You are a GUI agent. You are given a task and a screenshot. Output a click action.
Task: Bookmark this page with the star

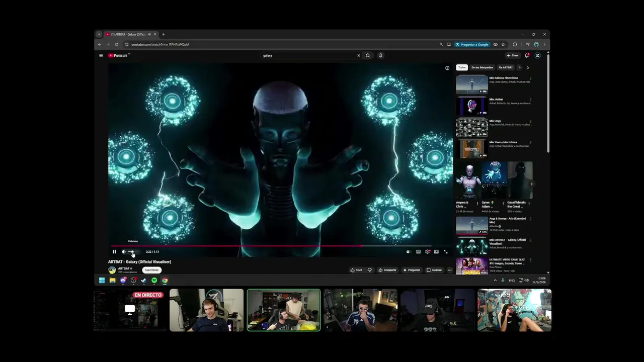[x=503, y=44]
